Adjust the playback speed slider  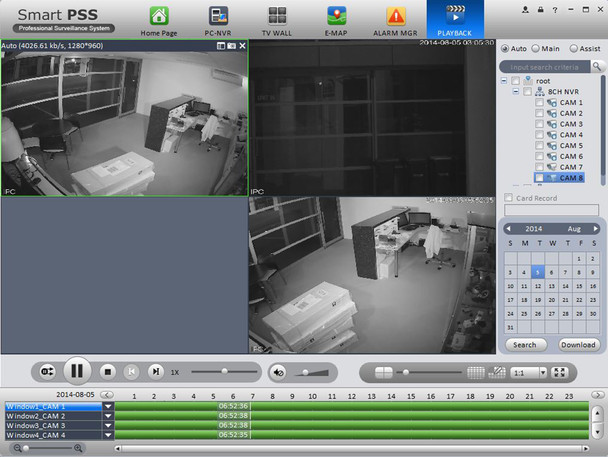225,371
